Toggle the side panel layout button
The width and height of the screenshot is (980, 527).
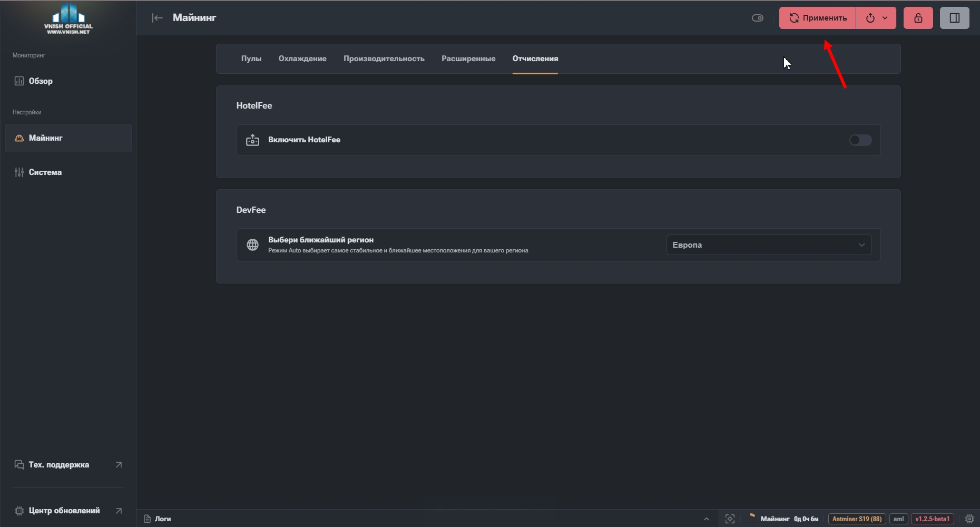[x=955, y=18]
